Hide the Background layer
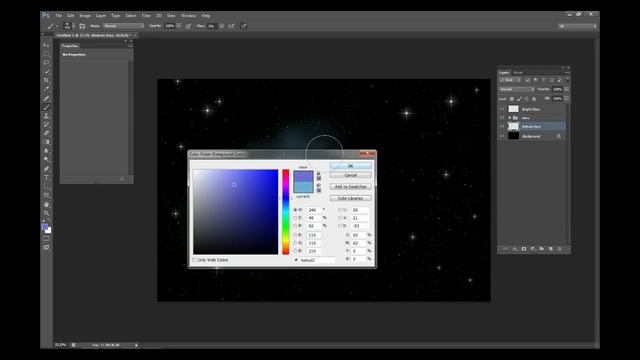Image resolution: width=640 pixels, height=360 pixels. click(502, 136)
